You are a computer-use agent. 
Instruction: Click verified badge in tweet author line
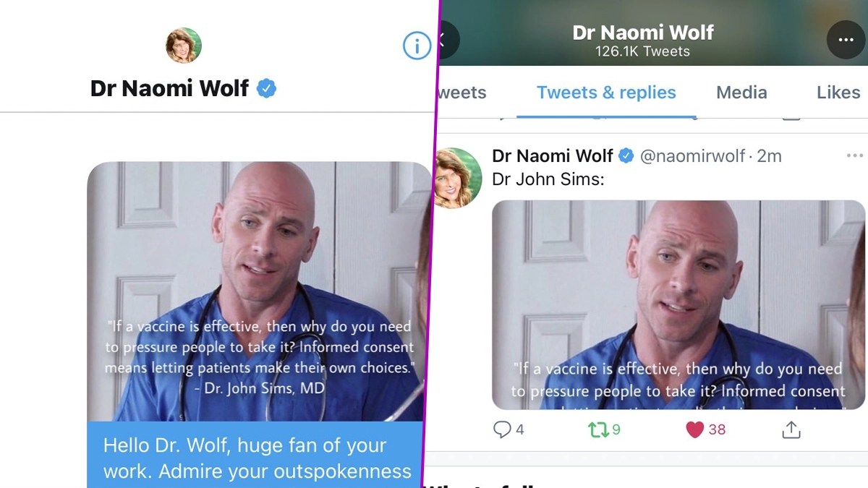(626, 155)
